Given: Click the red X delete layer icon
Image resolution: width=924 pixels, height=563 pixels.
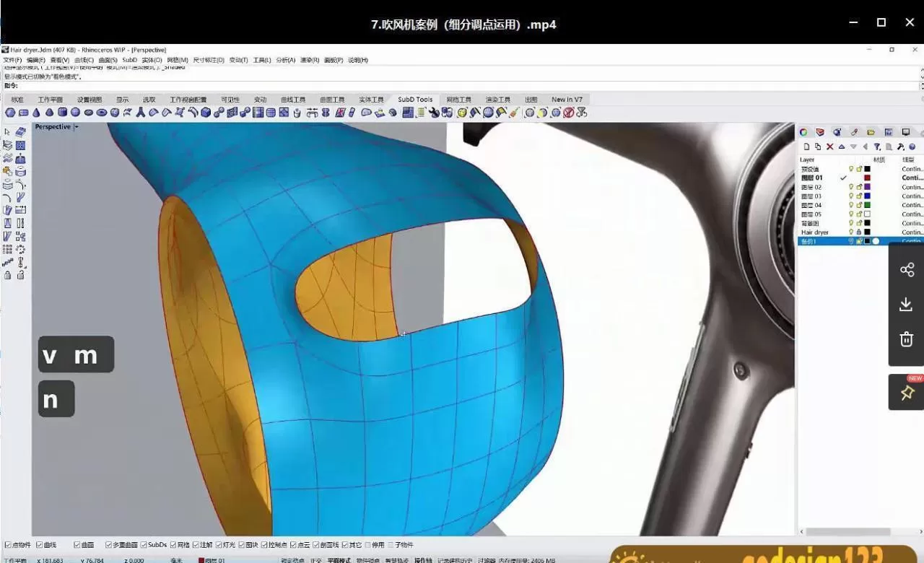Looking at the screenshot, I should tap(829, 147).
